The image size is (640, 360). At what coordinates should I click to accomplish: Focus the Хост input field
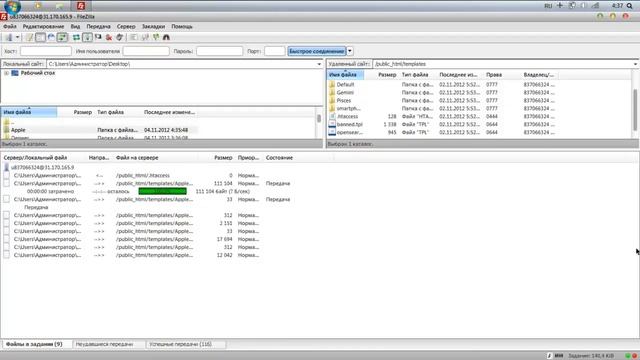click(46, 51)
